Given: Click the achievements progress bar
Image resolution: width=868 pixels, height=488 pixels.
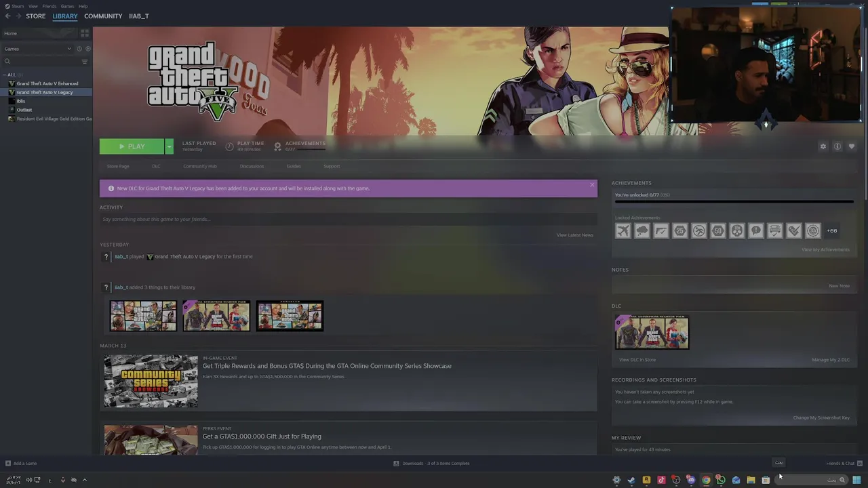Looking at the screenshot, I should [x=734, y=201].
